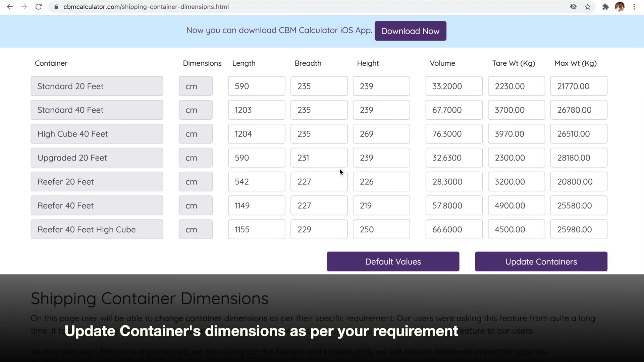Click the Height field showing 269
This screenshot has height=362, width=644.
coord(381,134)
